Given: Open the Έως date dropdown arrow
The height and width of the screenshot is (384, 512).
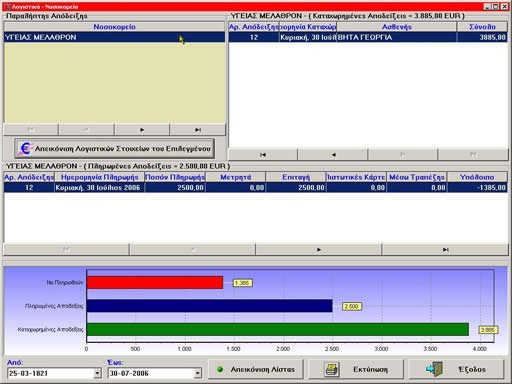Looking at the screenshot, I should (198, 373).
